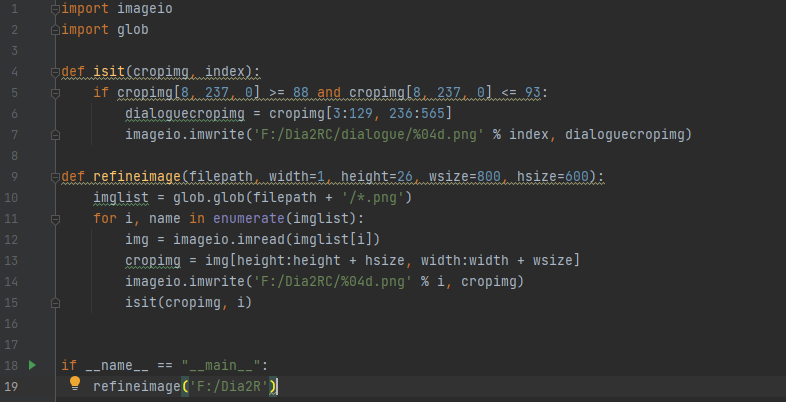Screen dimensions: 786x402
Task: Click '__name__' in the main guard
Action: (x=117, y=365)
